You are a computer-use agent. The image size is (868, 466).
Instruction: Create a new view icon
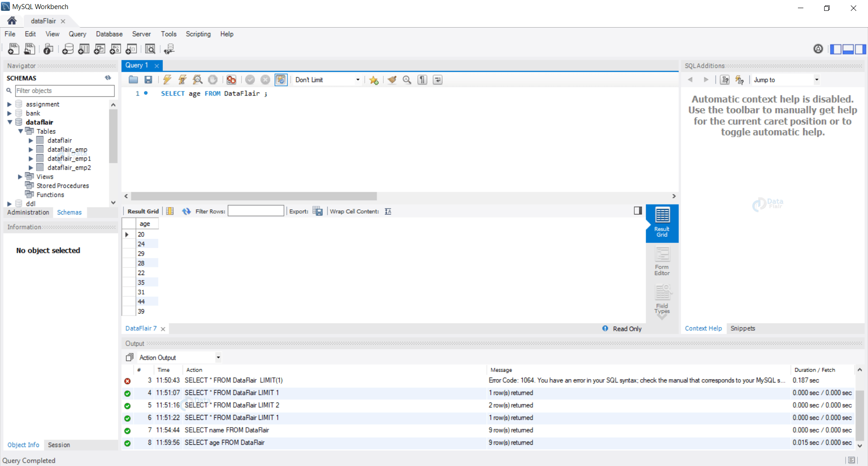pos(99,49)
